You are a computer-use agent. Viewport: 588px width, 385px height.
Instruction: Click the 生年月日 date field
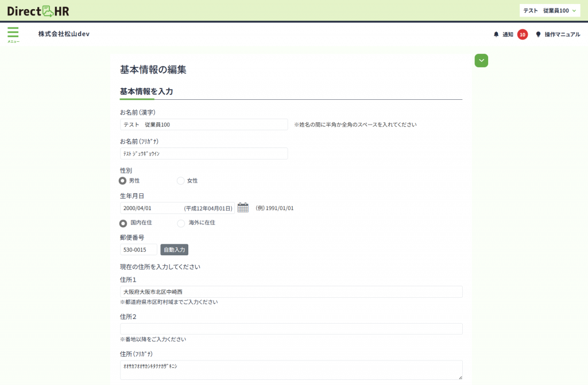click(x=150, y=208)
